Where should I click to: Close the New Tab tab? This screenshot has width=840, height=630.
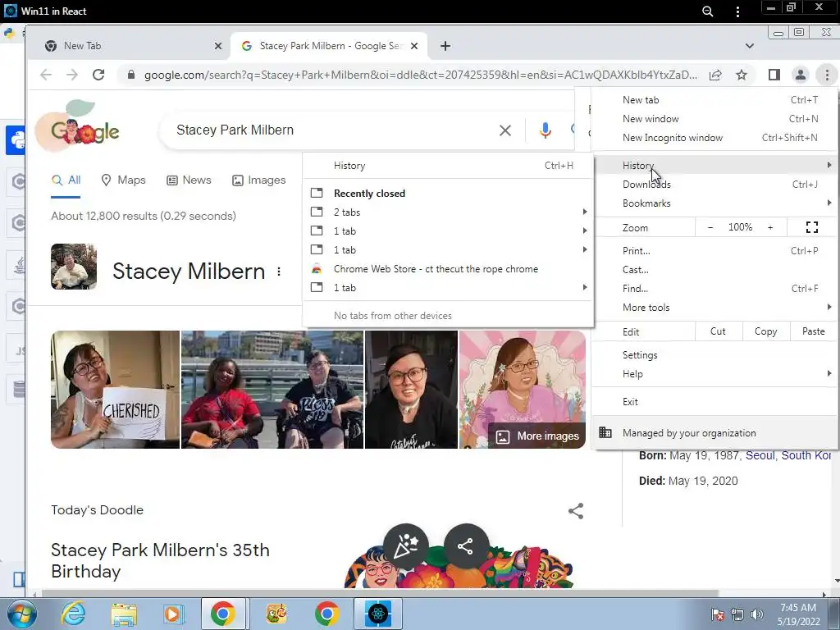[x=218, y=46]
